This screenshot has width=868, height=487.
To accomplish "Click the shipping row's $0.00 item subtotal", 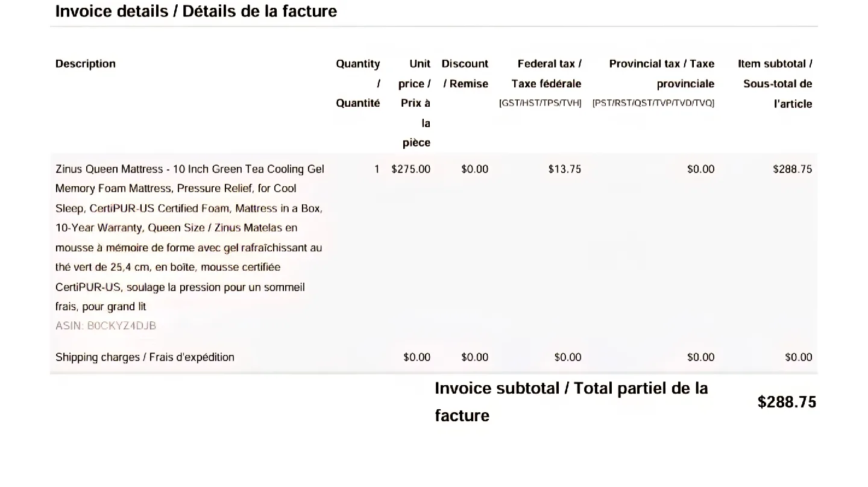I will click(x=798, y=357).
